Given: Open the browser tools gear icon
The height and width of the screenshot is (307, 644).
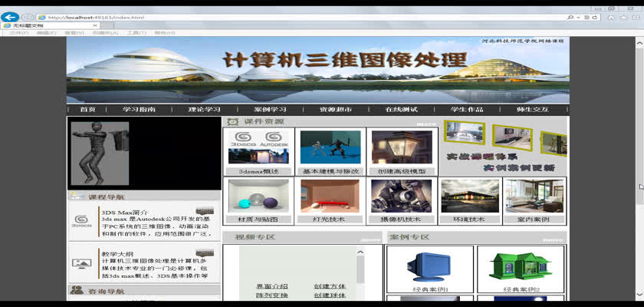Looking at the screenshot, I should (x=636, y=17).
